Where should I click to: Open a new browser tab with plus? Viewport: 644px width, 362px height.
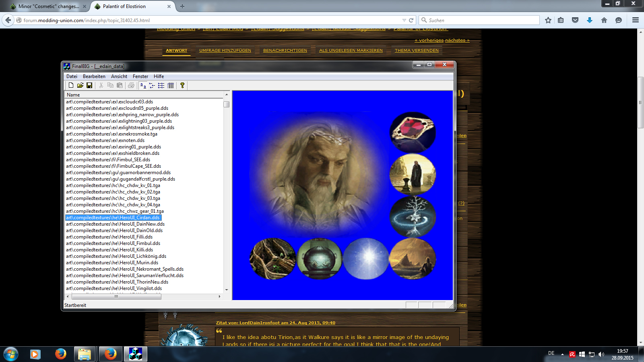[182, 6]
